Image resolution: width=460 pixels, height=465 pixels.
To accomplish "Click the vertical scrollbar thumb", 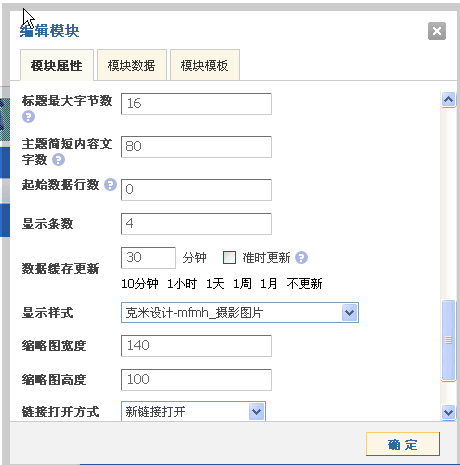I will 448,340.
